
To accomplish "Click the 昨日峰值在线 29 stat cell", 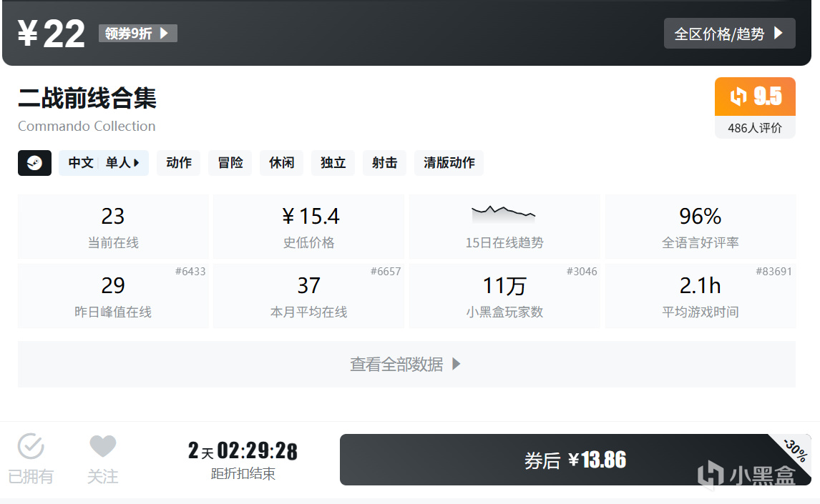I will coord(113,296).
